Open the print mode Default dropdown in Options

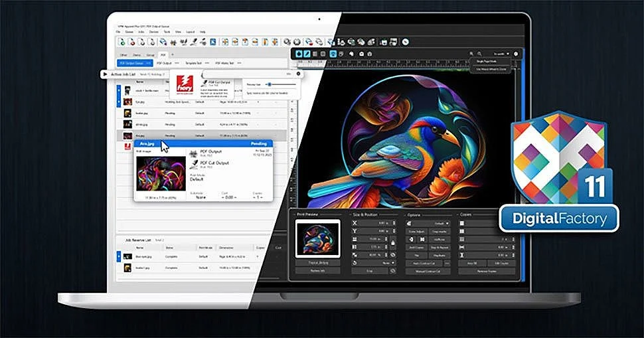[x=432, y=223]
